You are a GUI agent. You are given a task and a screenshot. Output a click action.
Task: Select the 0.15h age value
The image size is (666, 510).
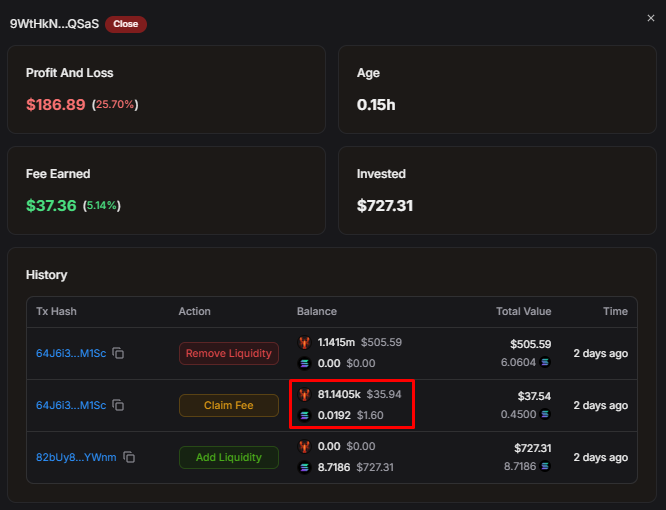pyautogui.click(x=376, y=105)
